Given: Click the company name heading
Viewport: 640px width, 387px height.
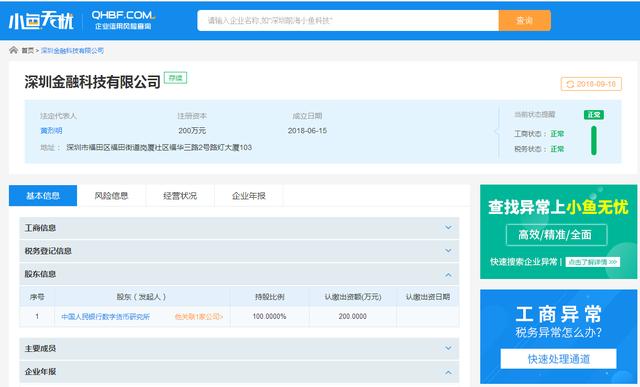Looking at the screenshot, I should [92, 82].
